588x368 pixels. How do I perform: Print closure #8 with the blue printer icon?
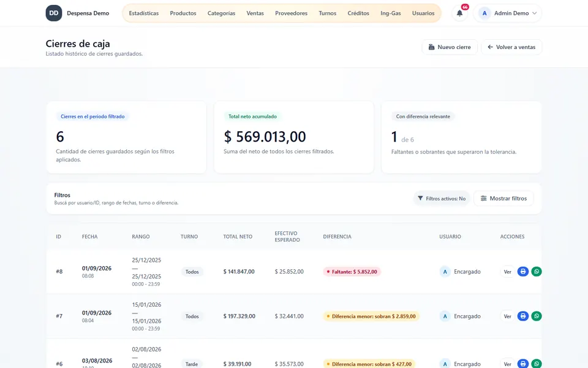click(x=522, y=272)
